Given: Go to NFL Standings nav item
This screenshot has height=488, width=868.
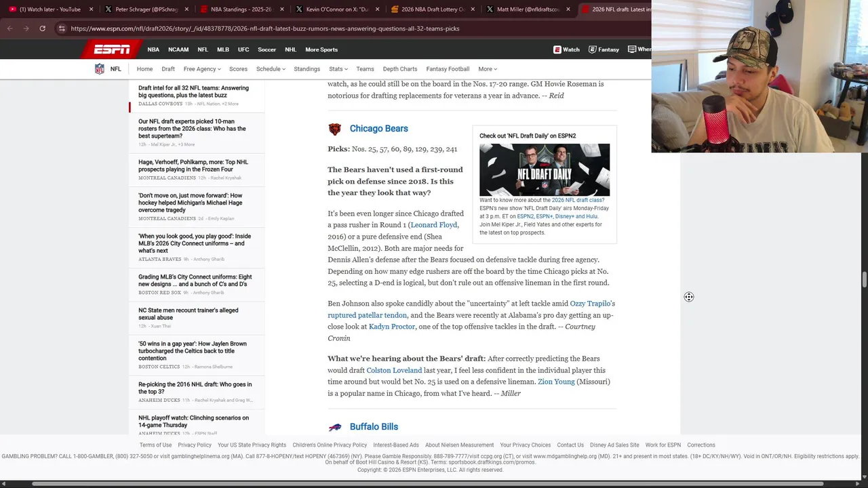Looking at the screenshot, I should coord(307,69).
